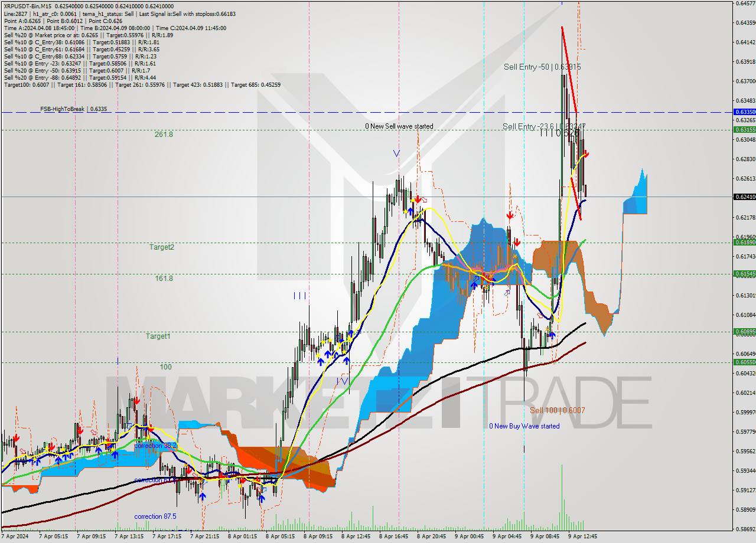Click the '261.8' Fibonacci level label
Viewport: 756px width, 543px height.
click(x=163, y=135)
